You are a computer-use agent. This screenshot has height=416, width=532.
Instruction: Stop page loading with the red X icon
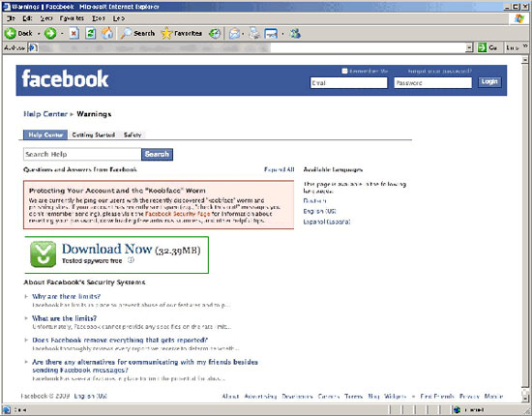click(x=74, y=33)
